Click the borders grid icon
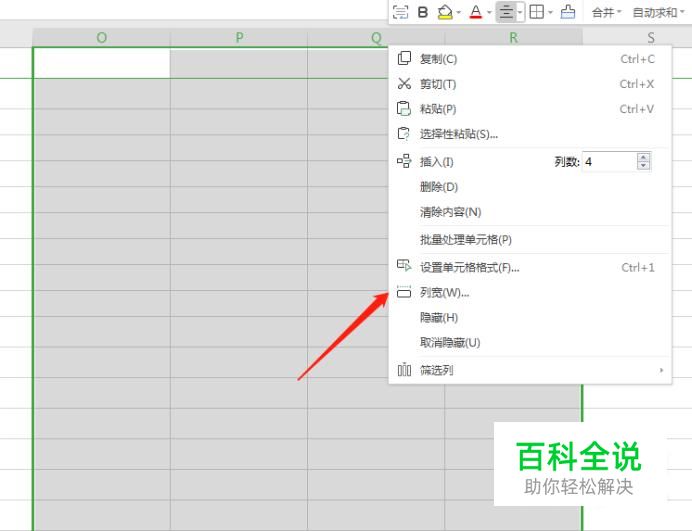The width and height of the screenshot is (692, 531). [x=537, y=12]
